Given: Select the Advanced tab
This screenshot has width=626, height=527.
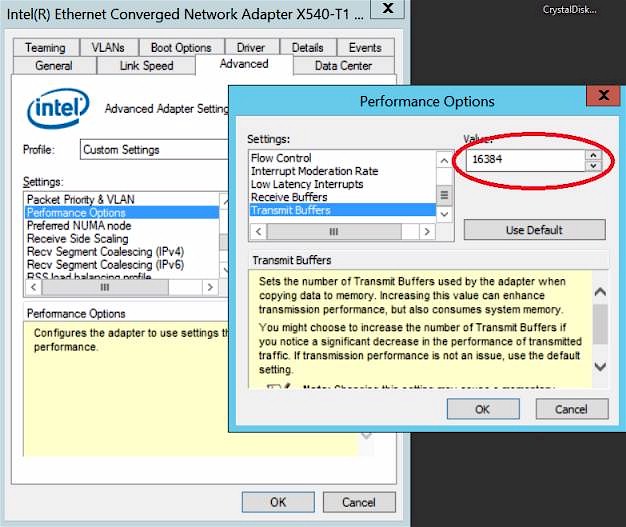Looking at the screenshot, I should click(x=244, y=64).
